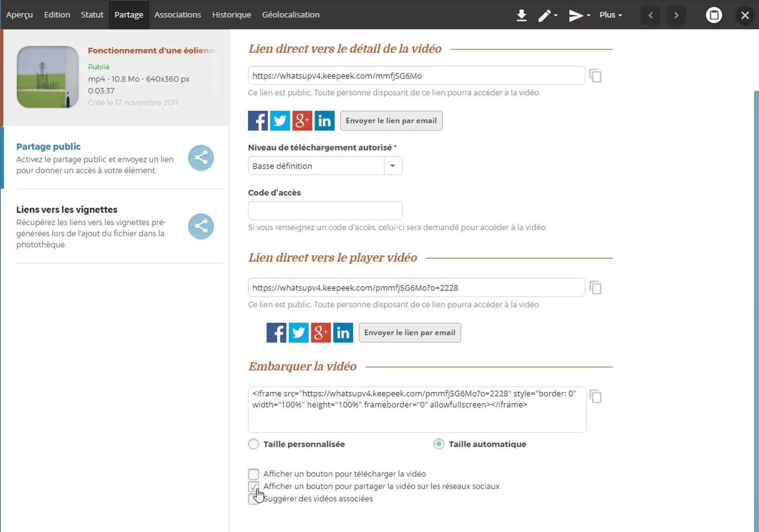759x532 pixels.
Task: Share player link on Google Plus
Action: pyautogui.click(x=321, y=332)
